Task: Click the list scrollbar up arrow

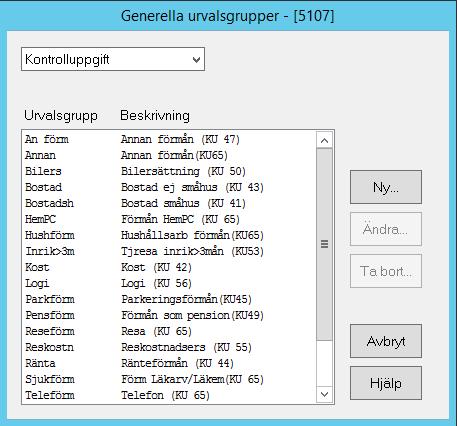Action: [x=324, y=140]
